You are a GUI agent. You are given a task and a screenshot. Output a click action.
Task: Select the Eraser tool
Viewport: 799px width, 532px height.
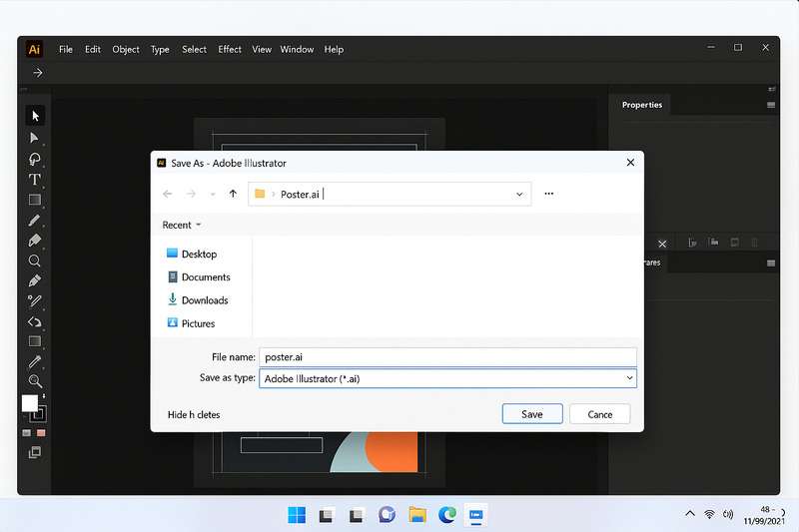[35, 240]
